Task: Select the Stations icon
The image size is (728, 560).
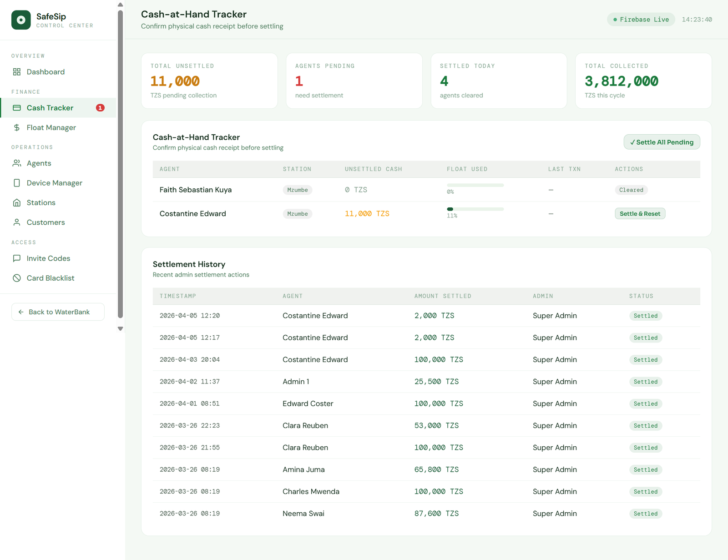Action: pyautogui.click(x=17, y=202)
